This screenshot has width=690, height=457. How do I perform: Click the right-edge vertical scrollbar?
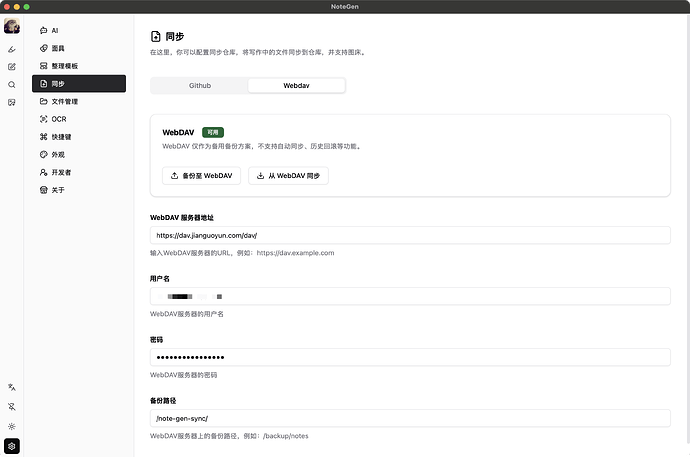688,229
